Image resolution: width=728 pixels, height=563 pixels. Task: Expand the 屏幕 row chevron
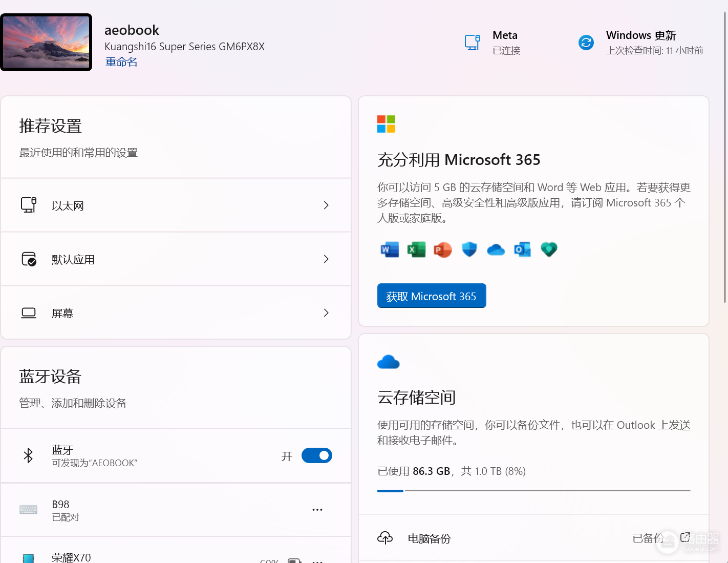click(326, 313)
